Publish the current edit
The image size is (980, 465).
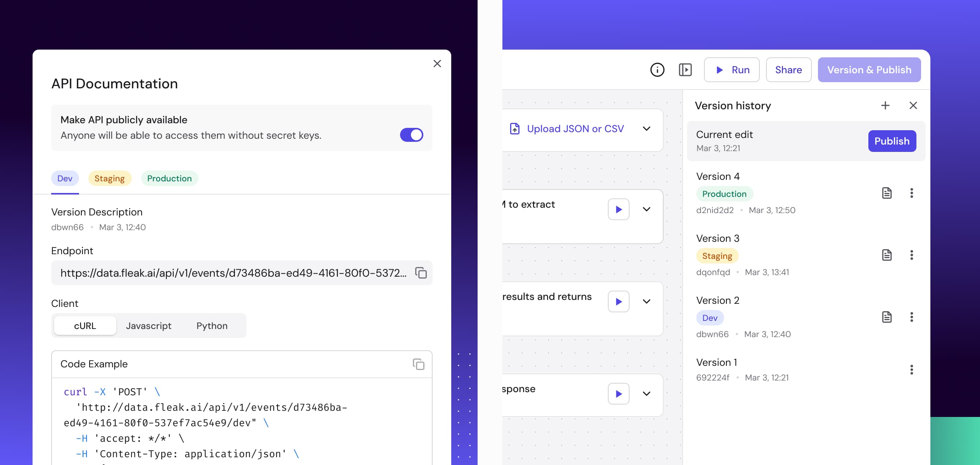pos(892,141)
